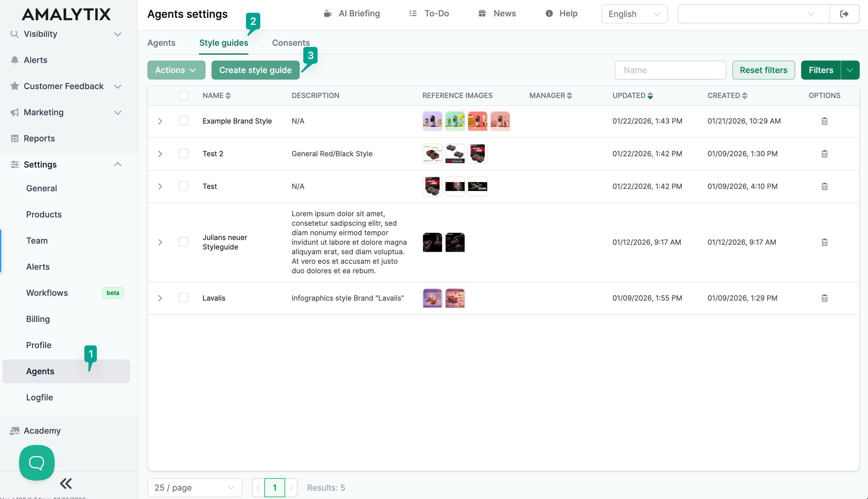Switch to the Consents tab

(x=291, y=43)
